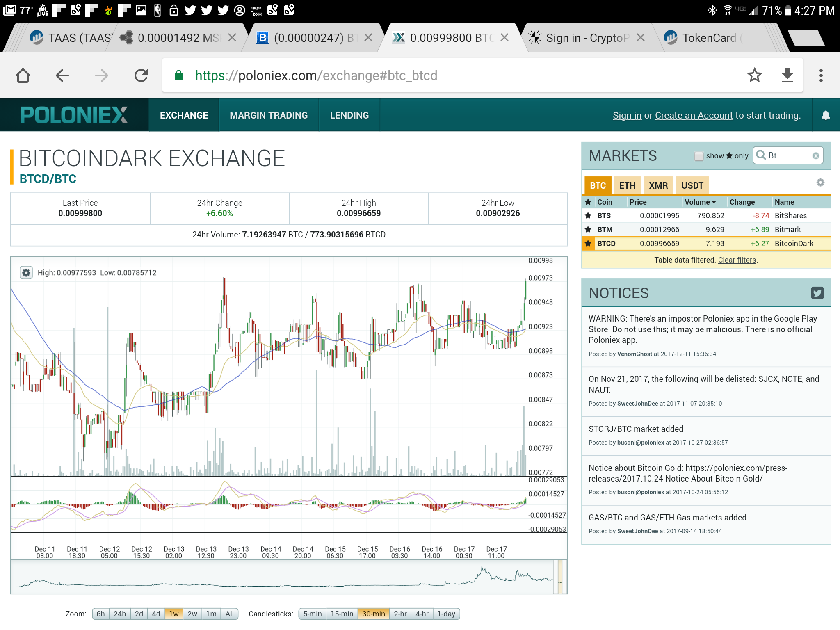Bookmark this page with the star icon
Image resolution: width=840 pixels, height=630 pixels.
click(x=754, y=75)
